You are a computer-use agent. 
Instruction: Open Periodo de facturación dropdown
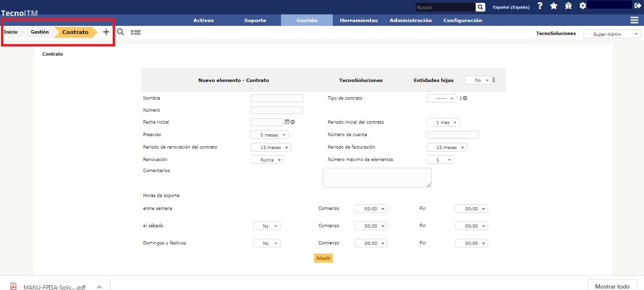tap(446, 148)
